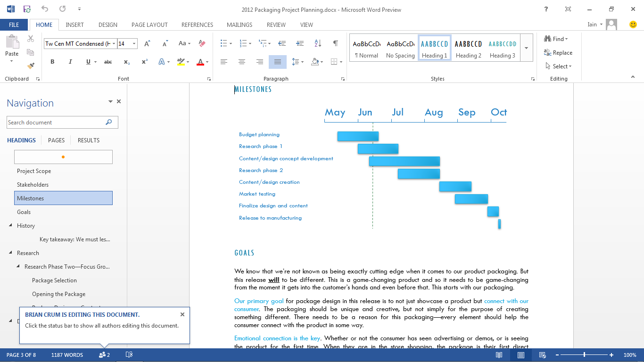
Task: Expand the Styles gallery more arrow
Action: tap(526, 48)
